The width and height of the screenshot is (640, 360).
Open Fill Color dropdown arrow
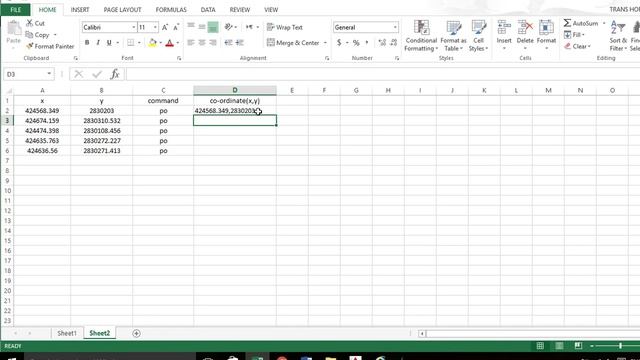coord(160,42)
